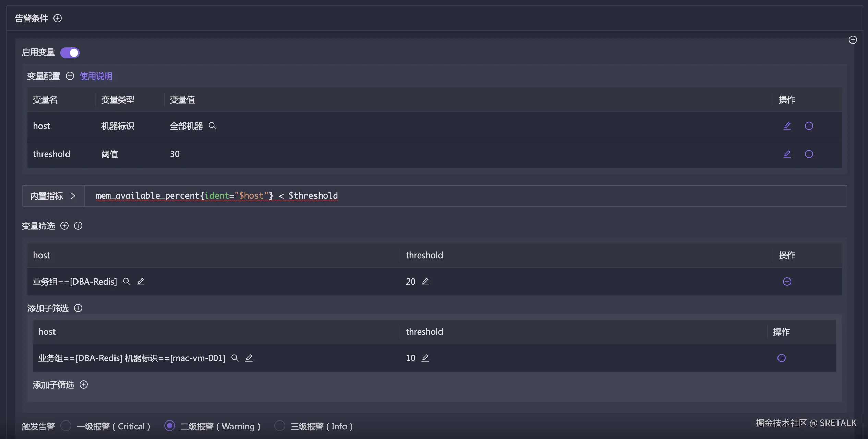Add a variable via the 变量配置 plus icon

coord(70,76)
